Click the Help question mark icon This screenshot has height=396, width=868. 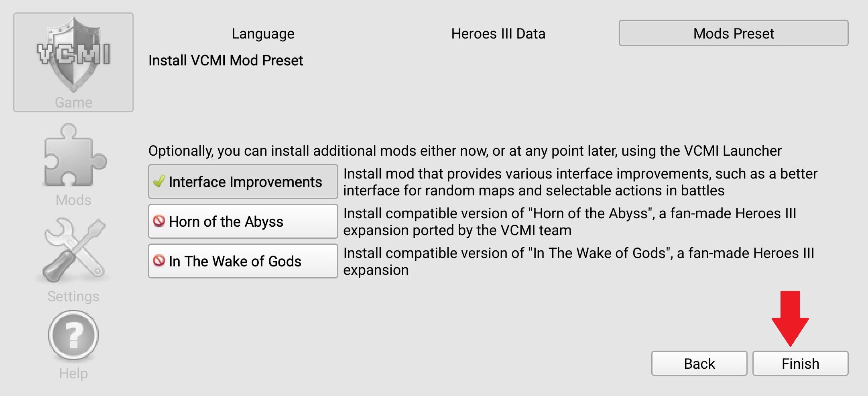[73, 335]
